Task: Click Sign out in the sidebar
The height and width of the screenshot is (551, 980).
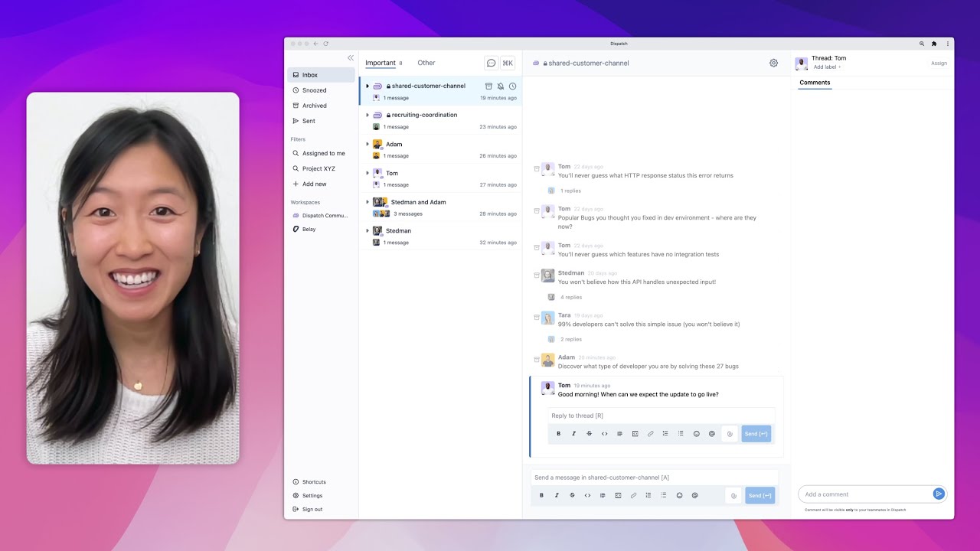Action: 312,510
